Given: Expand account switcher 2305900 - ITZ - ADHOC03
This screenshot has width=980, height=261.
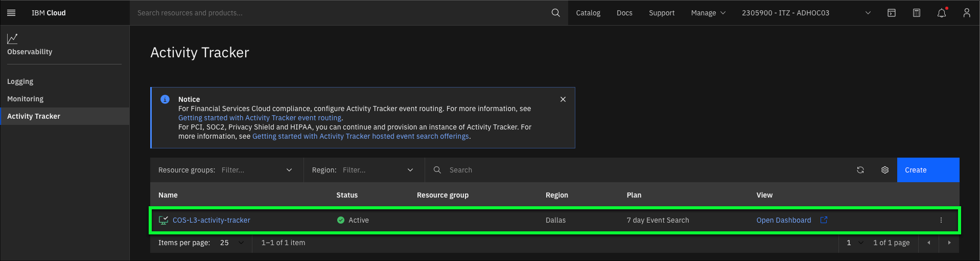Looking at the screenshot, I should 806,13.
